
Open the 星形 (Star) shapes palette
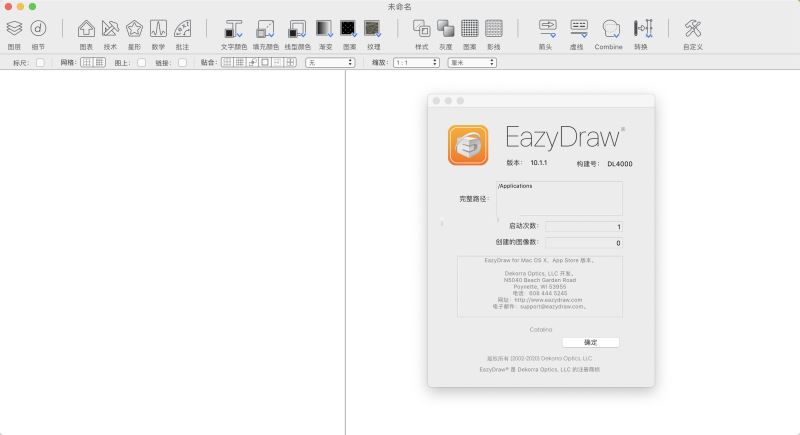(134, 29)
